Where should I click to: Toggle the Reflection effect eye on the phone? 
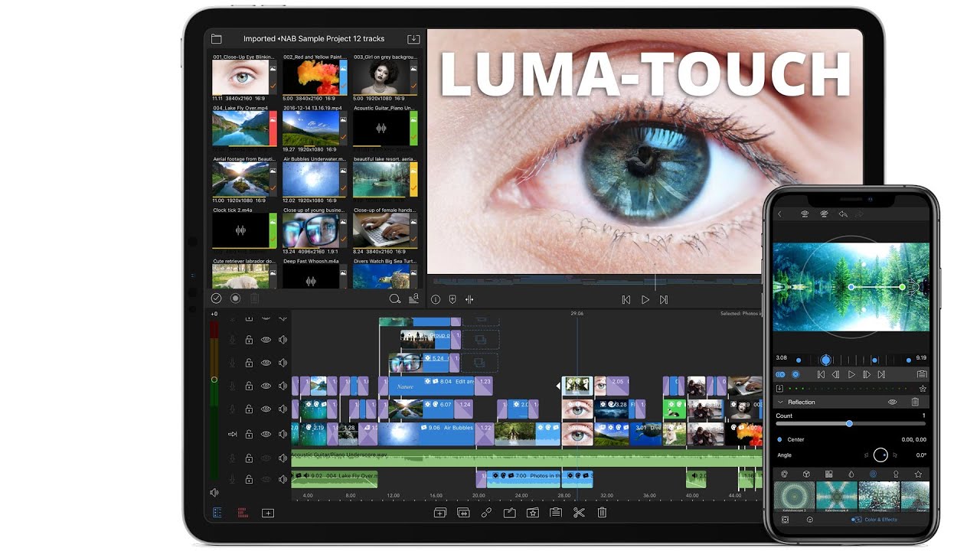(x=892, y=402)
